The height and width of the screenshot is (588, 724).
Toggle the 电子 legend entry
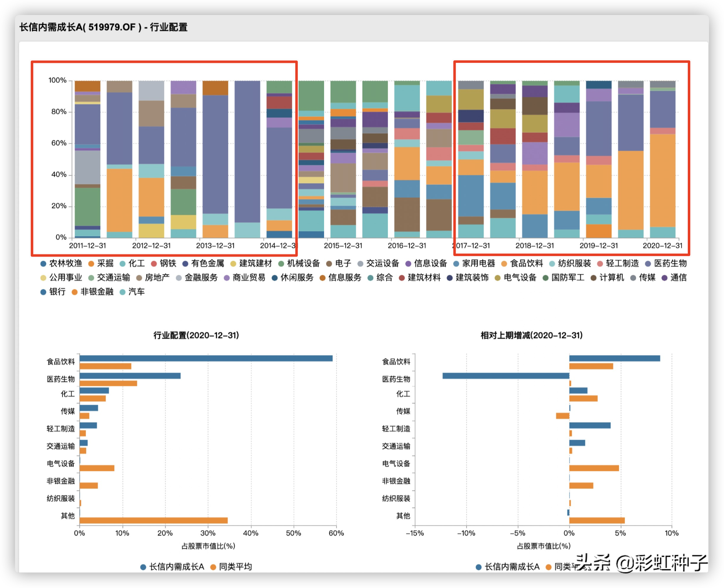click(339, 263)
